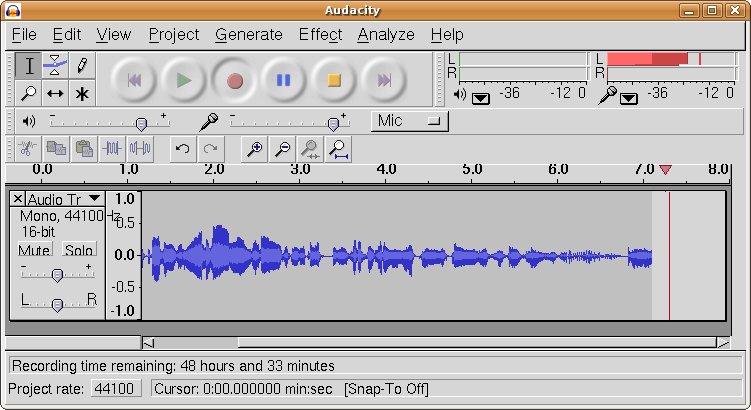The image size is (751, 410).
Task: Open the Mic input source dropdown
Action: point(410,121)
